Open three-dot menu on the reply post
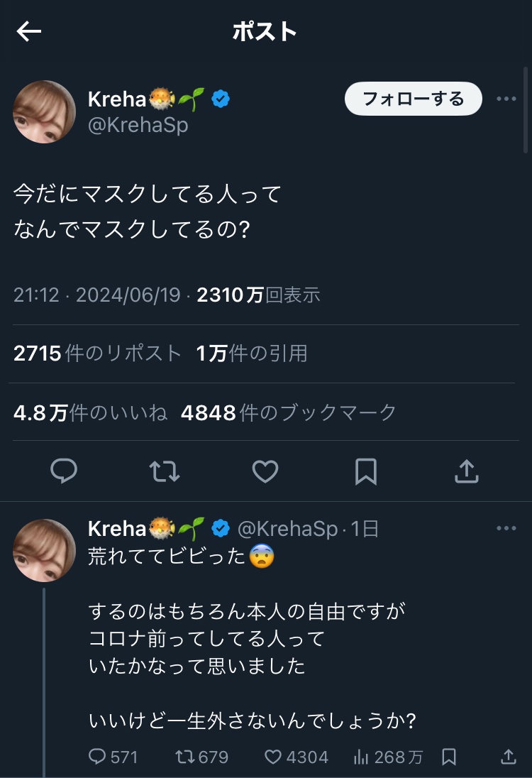 click(x=506, y=528)
